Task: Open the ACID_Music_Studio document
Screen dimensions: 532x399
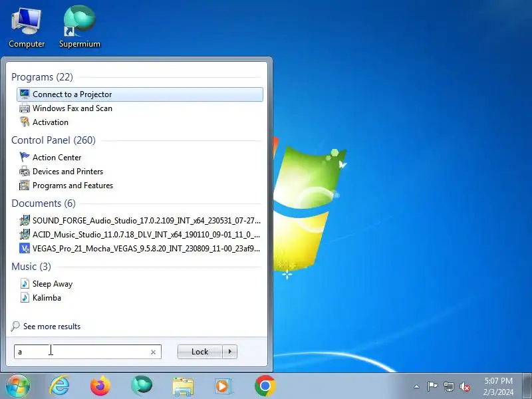Action: click(140, 235)
